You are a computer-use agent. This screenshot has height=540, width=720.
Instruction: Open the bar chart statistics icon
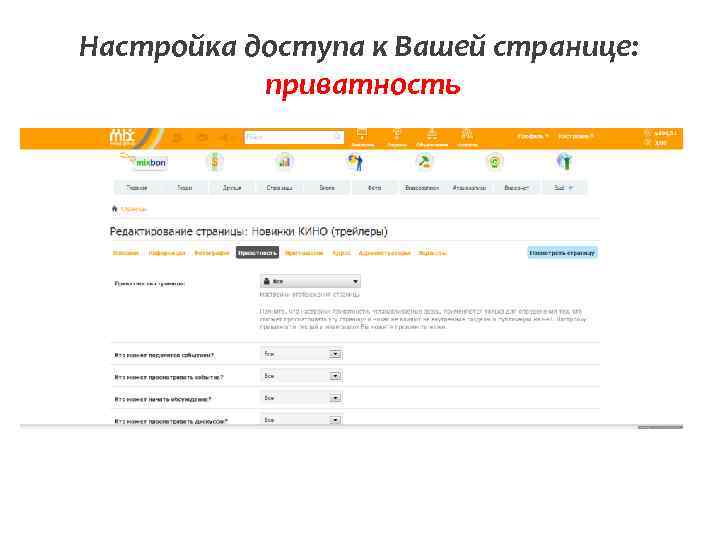pyautogui.click(x=285, y=162)
